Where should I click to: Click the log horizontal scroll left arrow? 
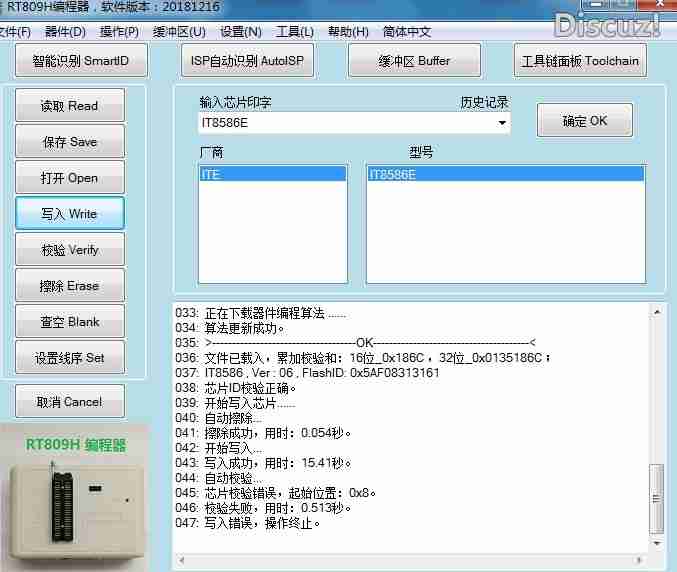[182, 560]
